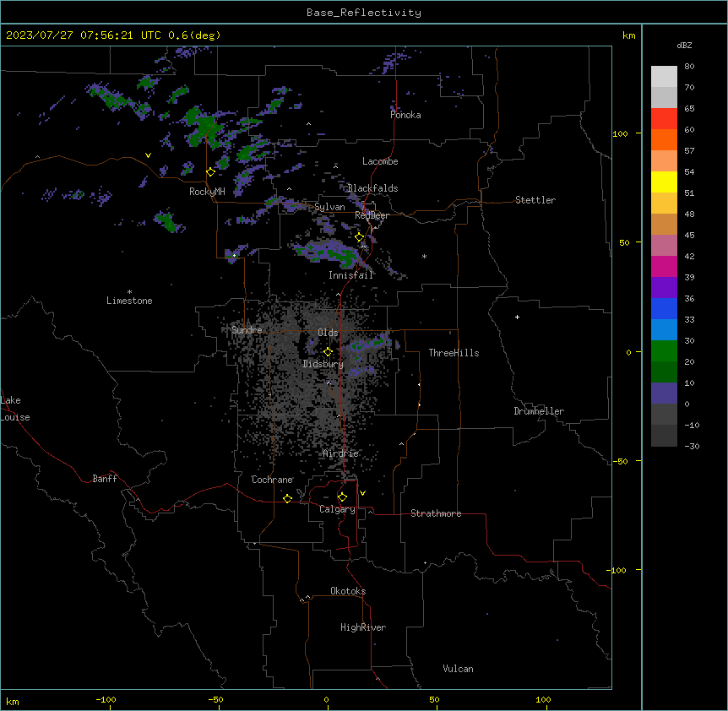Viewport: 728px width, 711px height.
Task: Click the Airdrie city label
Action: tap(341, 453)
